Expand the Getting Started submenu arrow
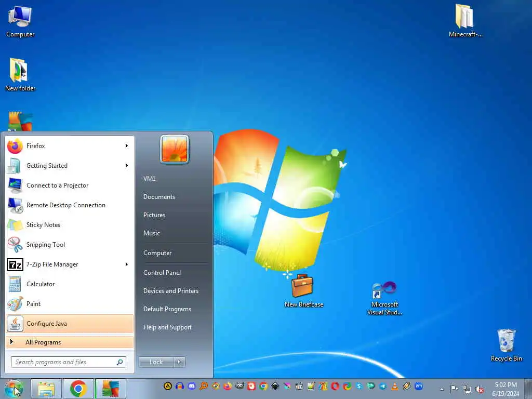Viewport: 532px width, 399px height. tap(127, 166)
